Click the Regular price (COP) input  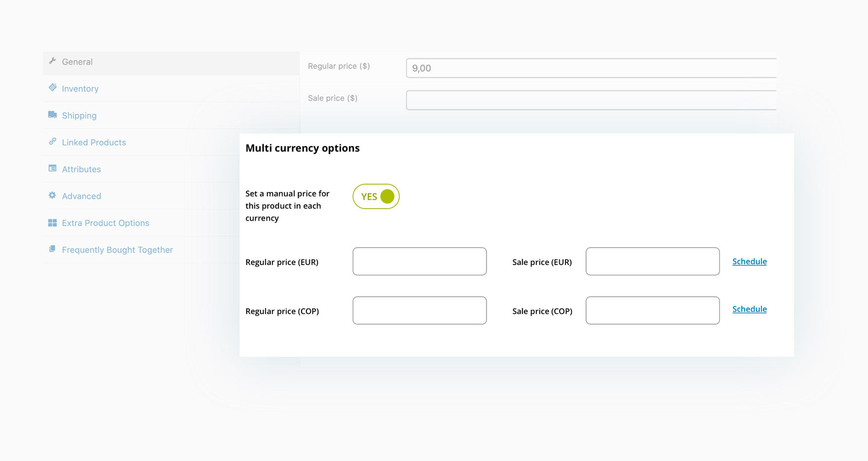tap(419, 310)
